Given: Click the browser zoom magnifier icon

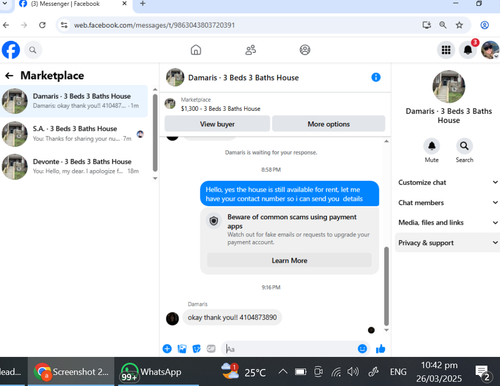Looking at the screenshot, I should (443, 25).
